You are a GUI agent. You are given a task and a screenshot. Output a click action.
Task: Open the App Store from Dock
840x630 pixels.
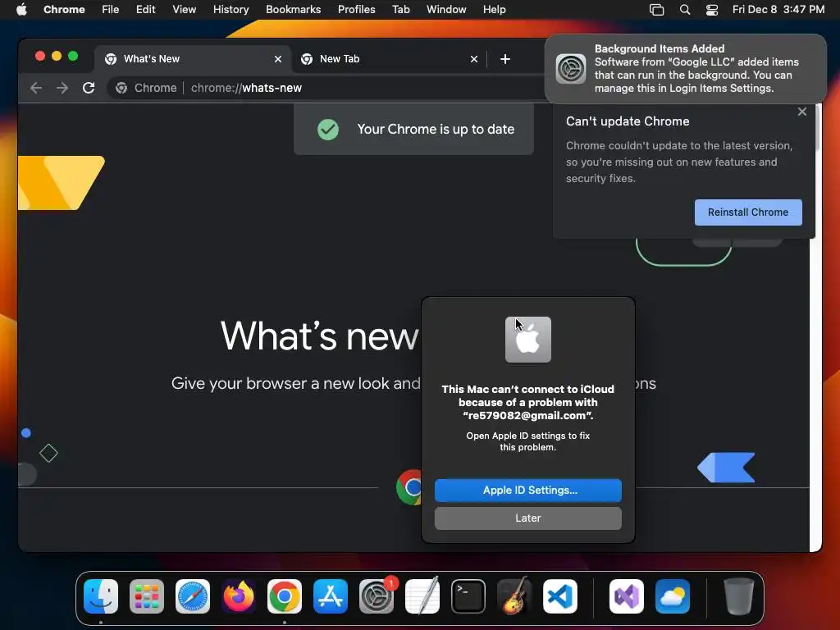point(331,596)
